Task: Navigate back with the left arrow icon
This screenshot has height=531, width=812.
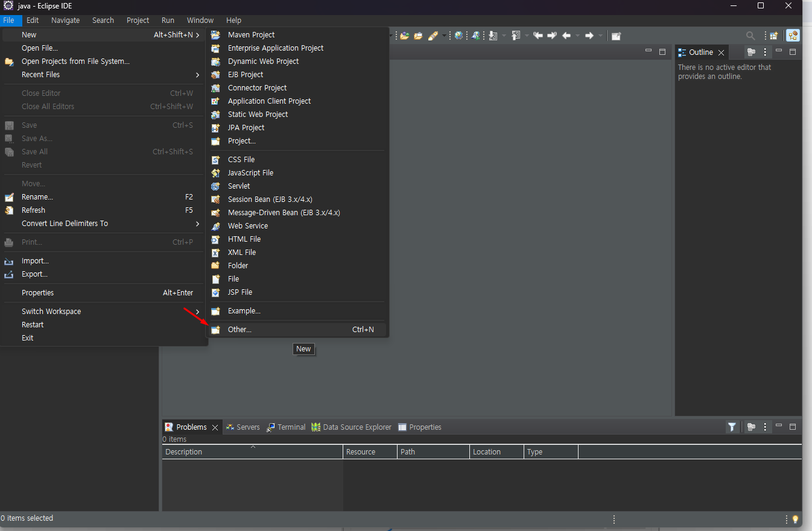Action: [x=566, y=36]
